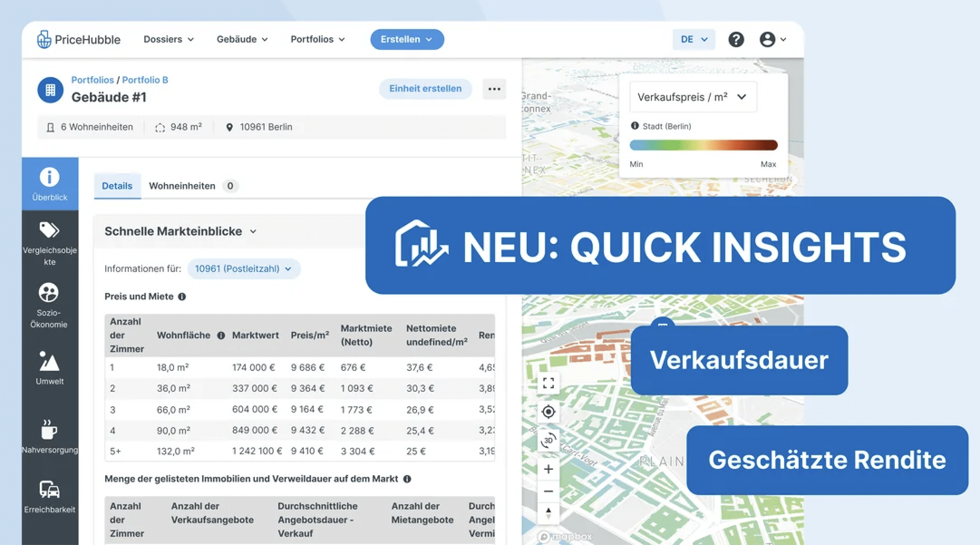Select the Überblick sidebar icon
The width and height of the screenshot is (980, 545).
pos(50,184)
